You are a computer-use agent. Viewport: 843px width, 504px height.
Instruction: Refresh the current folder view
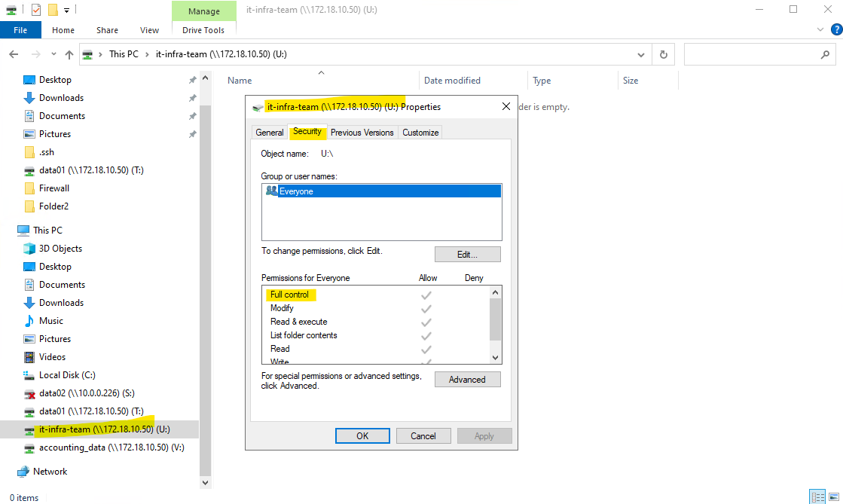tap(664, 54)
